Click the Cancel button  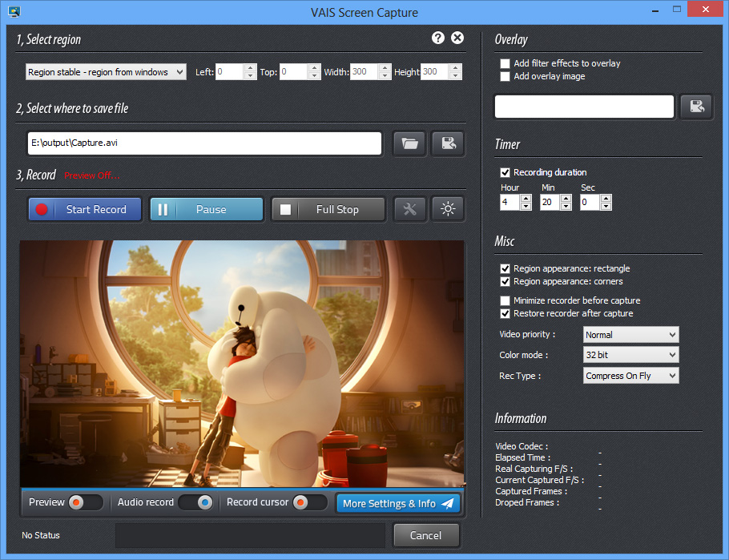(426, 535)
